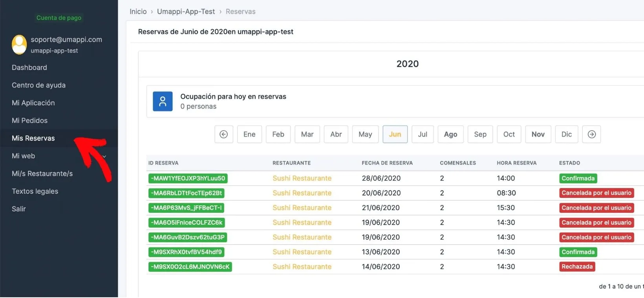This screenshot has width=644, height=298.
Task: Go to next year arrow button
Action: (x=591, y=134)
